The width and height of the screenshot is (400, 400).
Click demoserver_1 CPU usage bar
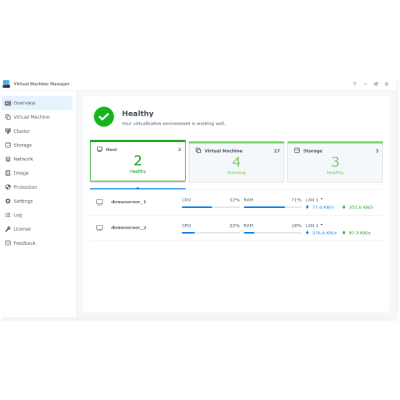[211, 207]
